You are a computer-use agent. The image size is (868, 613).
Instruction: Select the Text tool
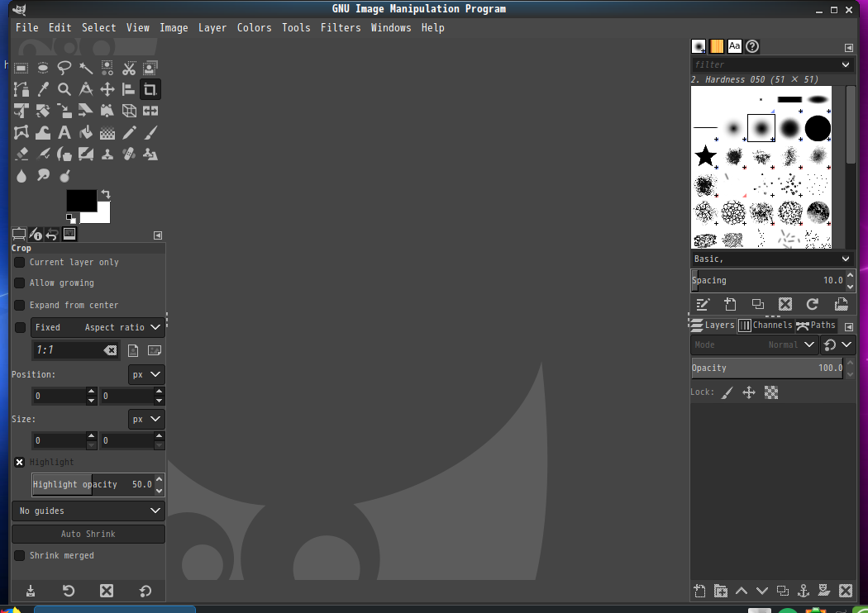[x=64, y=133]
